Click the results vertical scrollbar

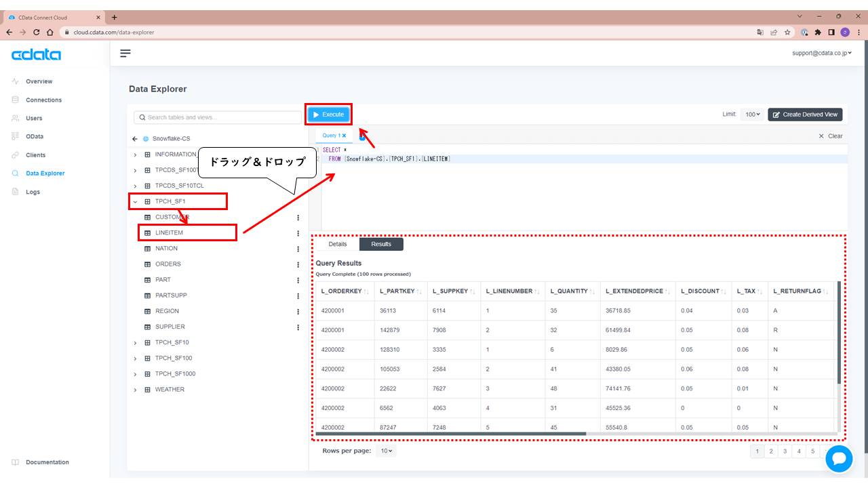click(839, 333)
